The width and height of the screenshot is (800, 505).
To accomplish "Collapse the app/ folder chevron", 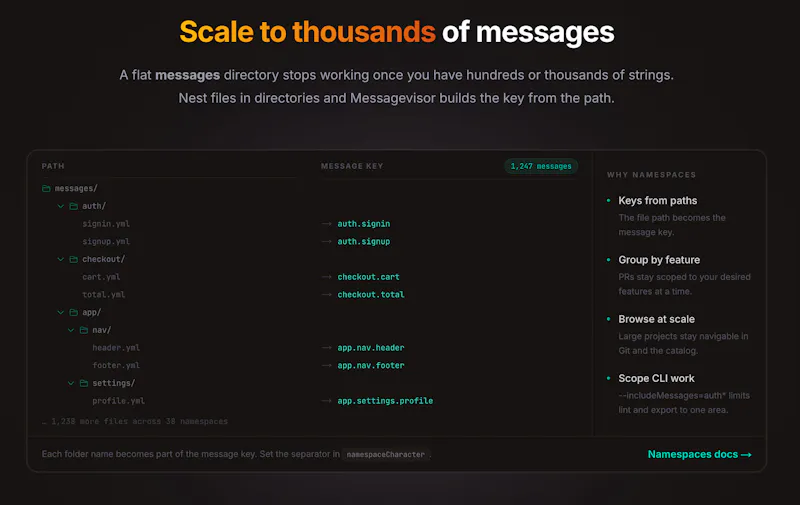I will [x=61, y=312].
